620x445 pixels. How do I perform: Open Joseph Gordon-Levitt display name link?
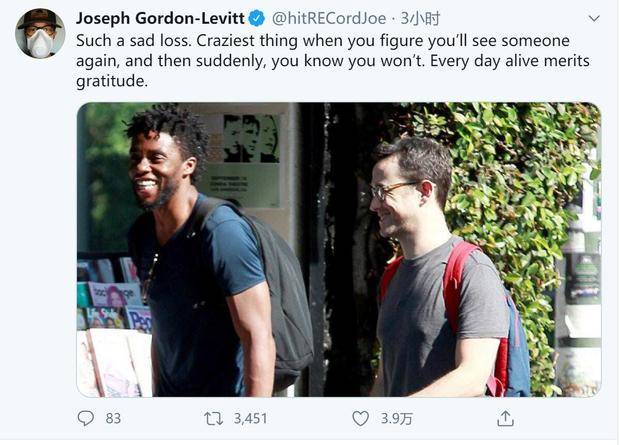pos(160,18)
